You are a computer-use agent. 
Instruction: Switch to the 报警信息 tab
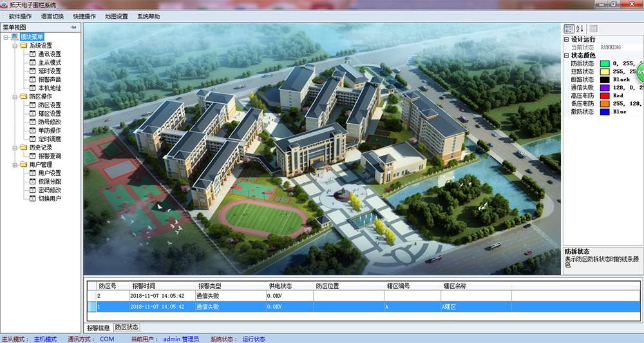(x=99, y=328)
